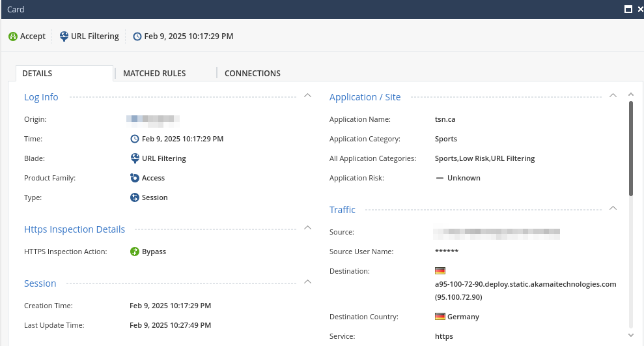Click the destination IP (95.100.72.90)

tap(458, 297)
